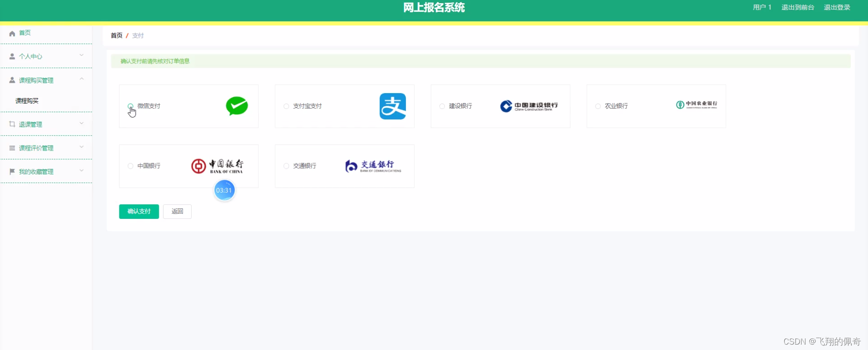Expand the 退课管理 chevron
The image size is (868, 350).
82,123
